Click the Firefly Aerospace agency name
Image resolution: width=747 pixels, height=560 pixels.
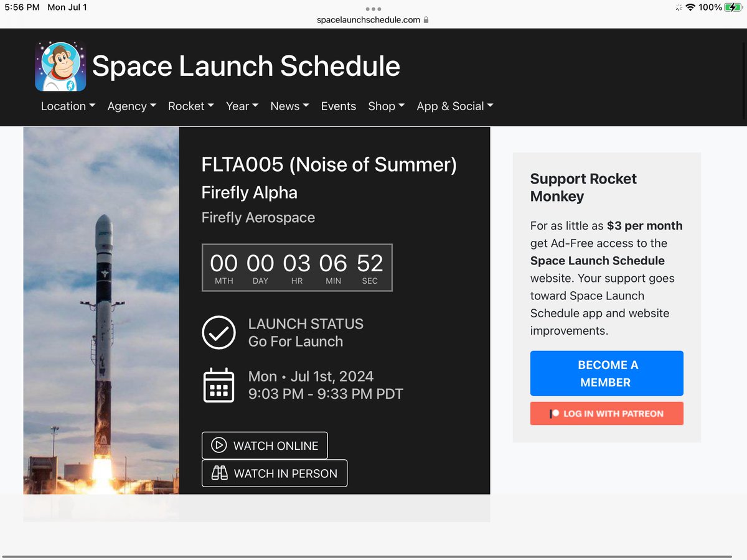point(258,218)
